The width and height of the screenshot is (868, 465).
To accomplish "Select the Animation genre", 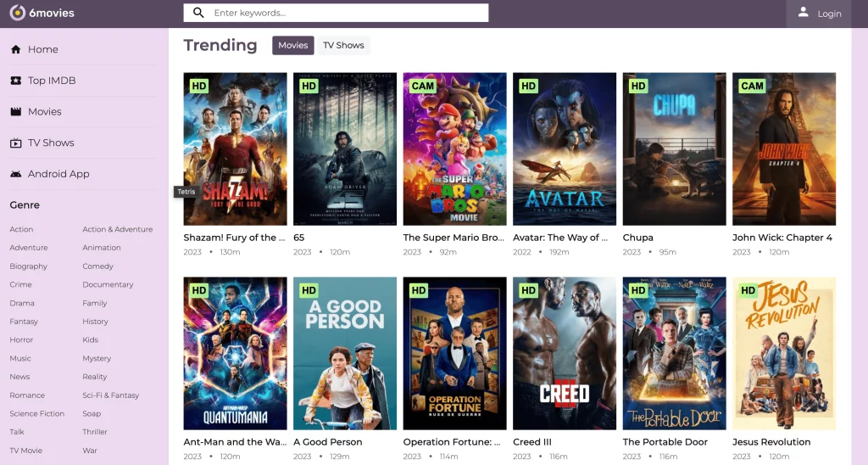I will [x=102, y=248].
